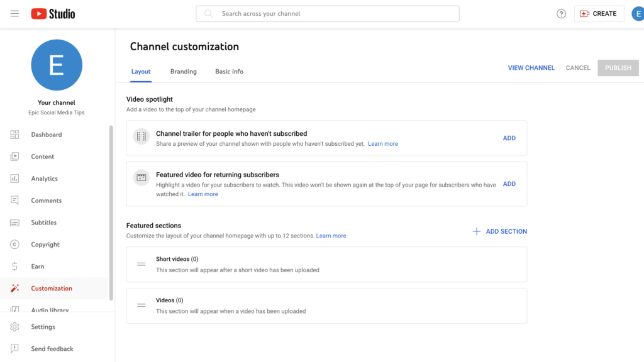Screen dimensions: 644x362
Task: Click the drag handle for Short videos
Action: click(142, 265)
